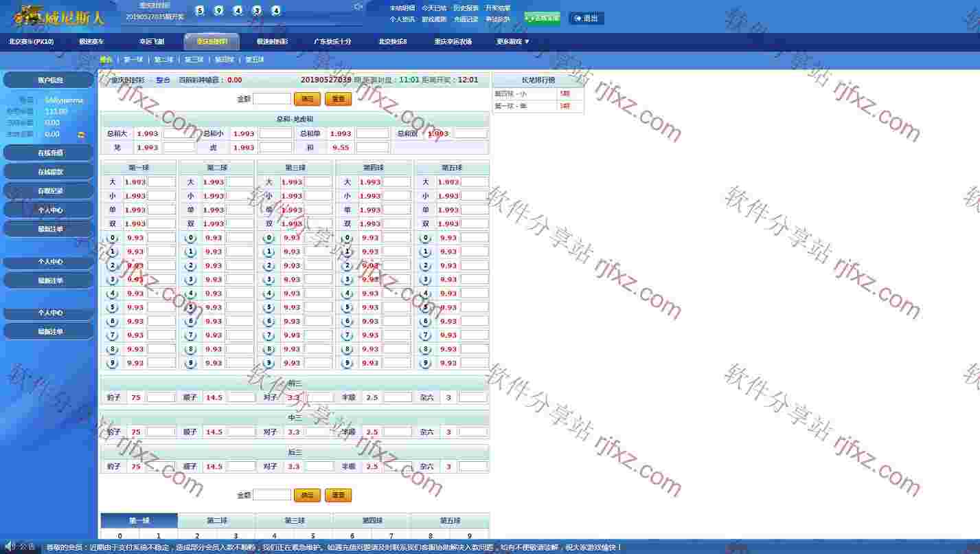
Task: Refresh balance with the coin icon in account panel
Action: pyautogui.click(x=81, y=135)
